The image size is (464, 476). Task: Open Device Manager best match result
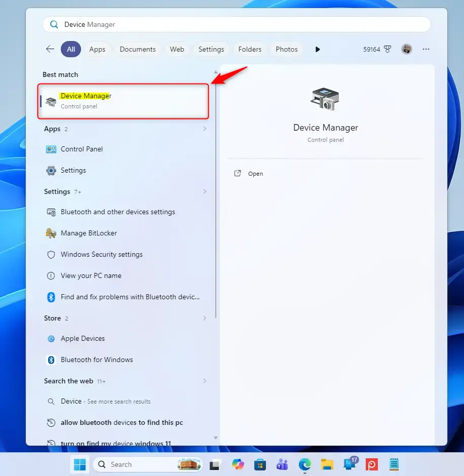coord(123,101)
